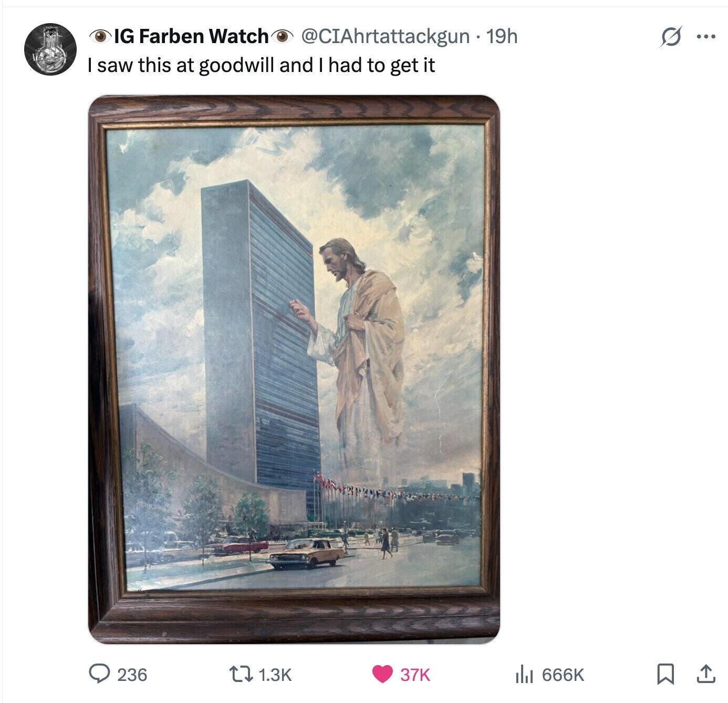Open Grok explain icon at top right

pos(671,37)
